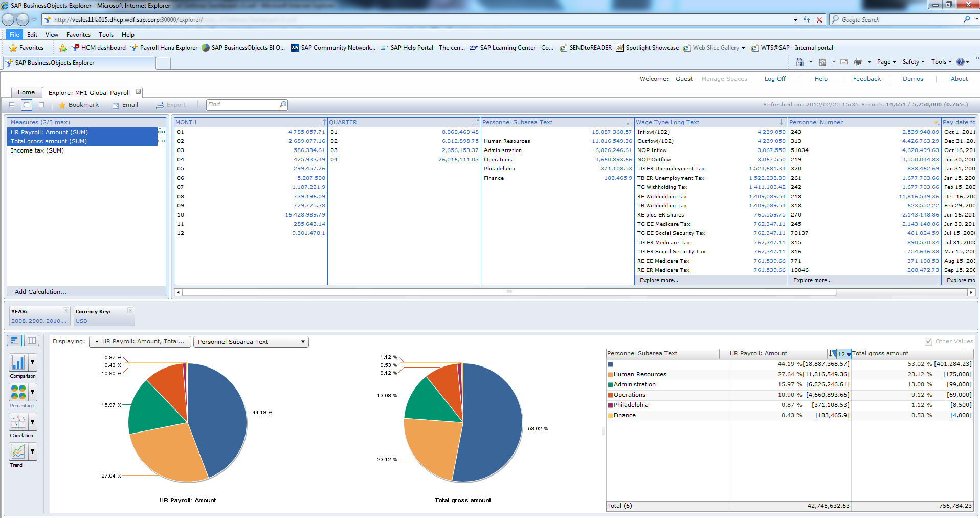Switch to the Home tab
Screen dimensions: 980x518
[x=26, y=92]
